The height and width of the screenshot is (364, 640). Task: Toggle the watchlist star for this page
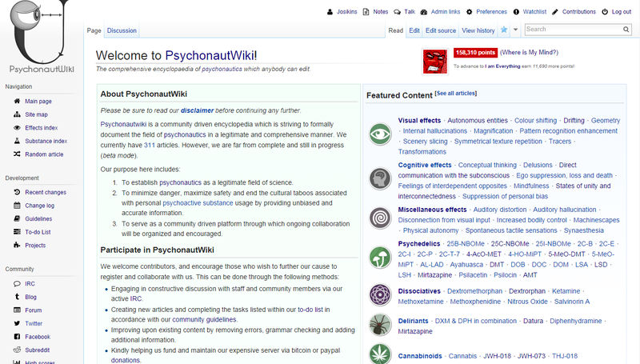point(504,30)
